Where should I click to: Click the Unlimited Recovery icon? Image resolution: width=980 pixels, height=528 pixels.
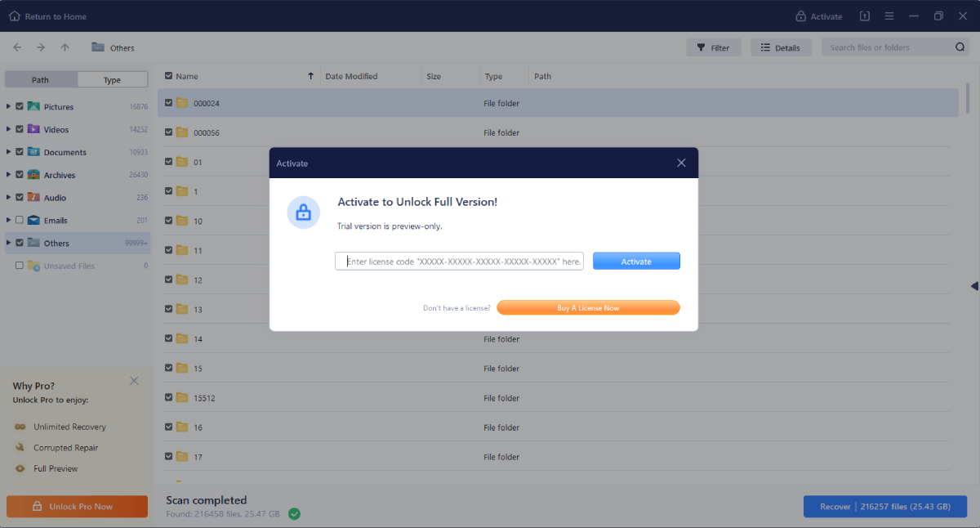pos(20,427)
